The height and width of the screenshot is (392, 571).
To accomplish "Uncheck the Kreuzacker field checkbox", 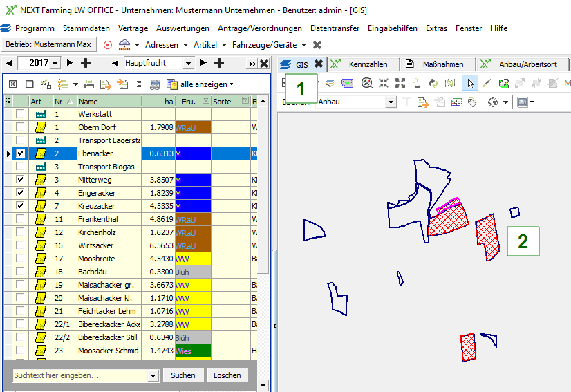I will coord(21,206).
